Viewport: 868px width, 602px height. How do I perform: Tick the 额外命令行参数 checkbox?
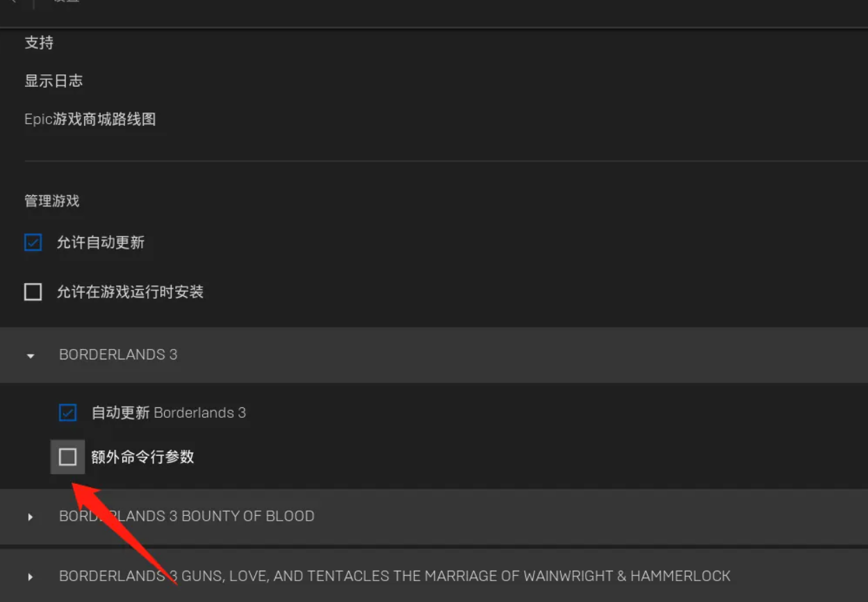click(67, 457)
